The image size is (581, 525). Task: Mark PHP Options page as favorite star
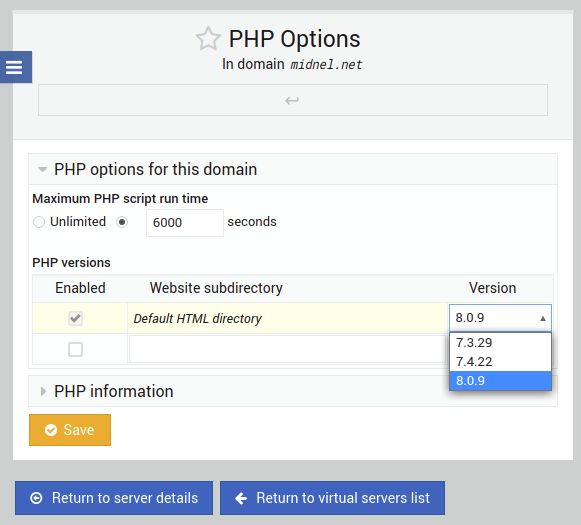tap(208, 39)
